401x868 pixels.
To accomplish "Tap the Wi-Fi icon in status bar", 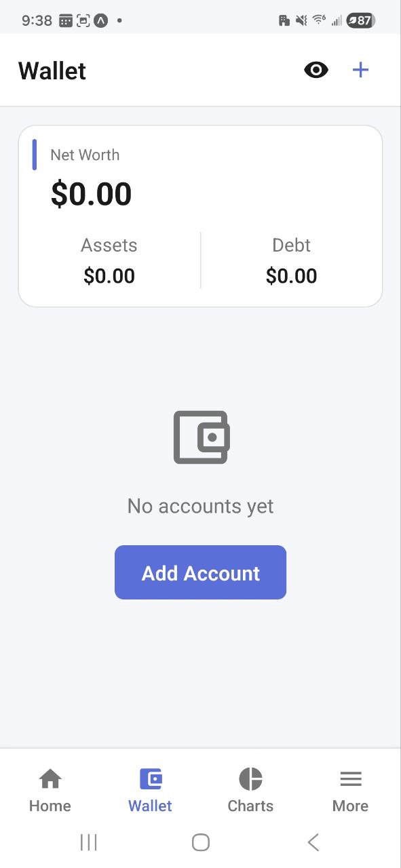I will pos(319,20).
